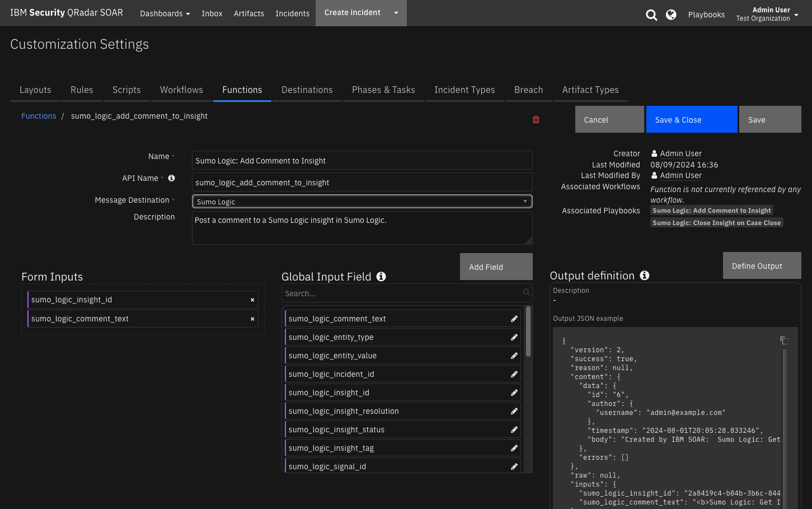Edit sumo_logic_insight_resolution field pencil
Image resolution: width=812 pixels, height=509 pixels.
click(514, 411)
